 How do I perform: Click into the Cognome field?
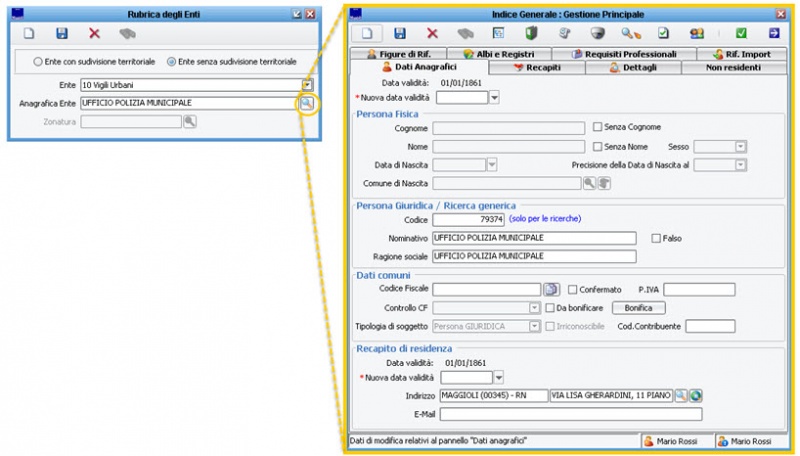[x=509, y=128]
